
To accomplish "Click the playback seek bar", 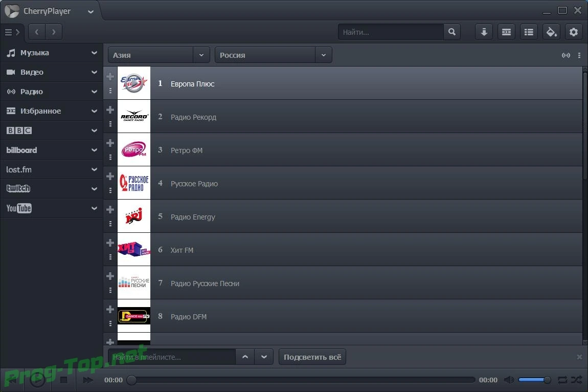I will tap(301, 380).
